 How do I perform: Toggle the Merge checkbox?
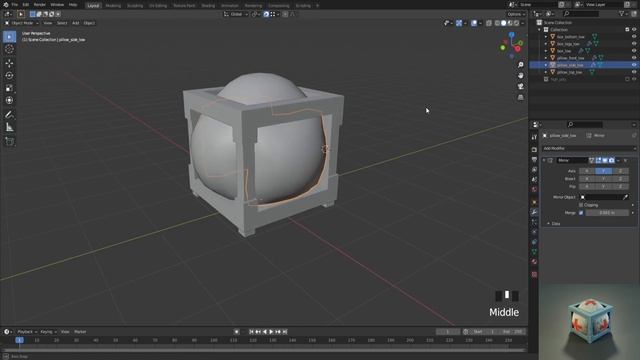pos(581,213)
